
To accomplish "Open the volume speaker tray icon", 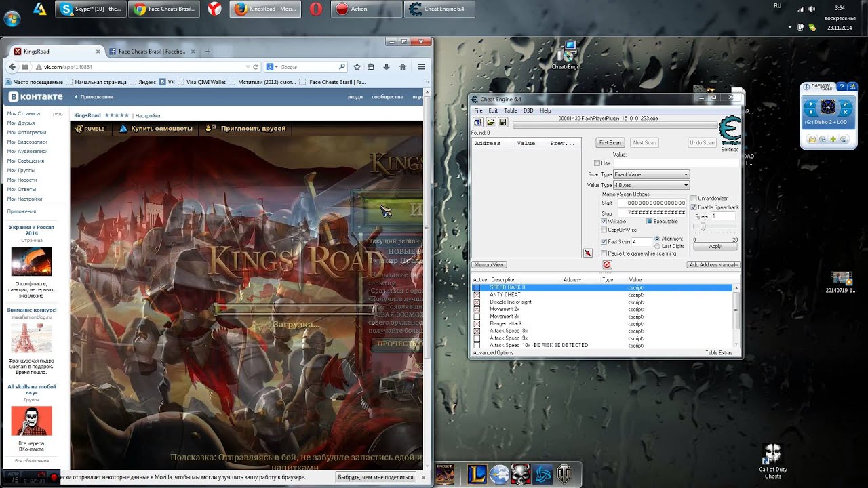I will tap(811, 9).
